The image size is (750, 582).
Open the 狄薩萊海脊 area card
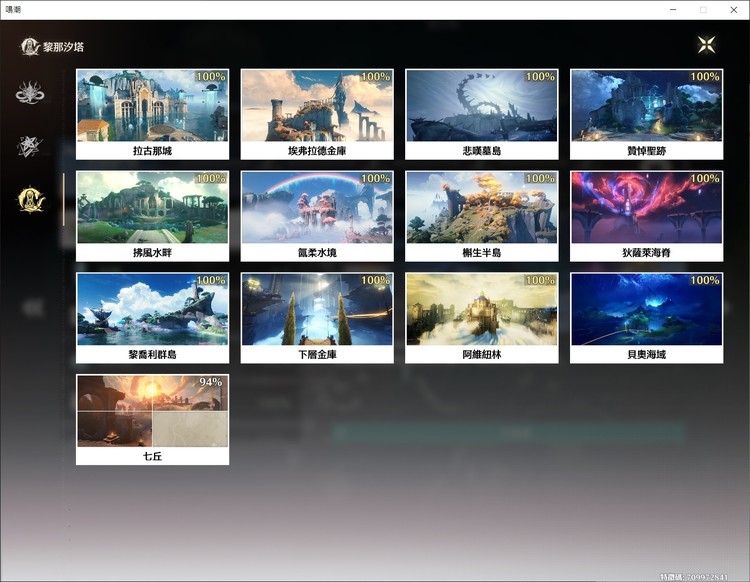tap(646, 216)
